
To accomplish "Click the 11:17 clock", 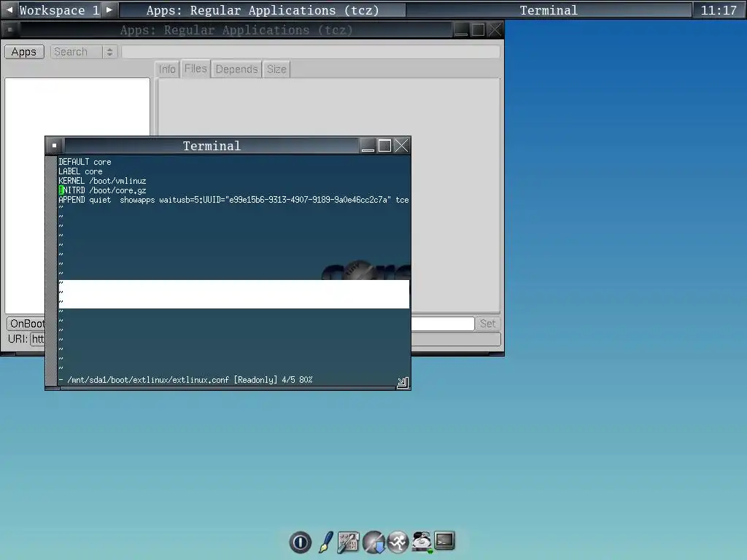I will (719, 10).
